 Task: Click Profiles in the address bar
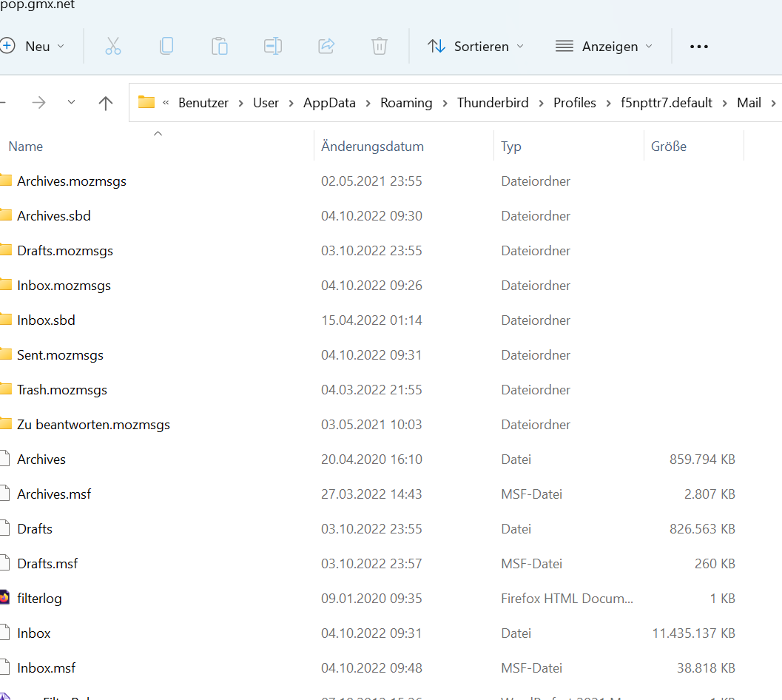(574, 103)
